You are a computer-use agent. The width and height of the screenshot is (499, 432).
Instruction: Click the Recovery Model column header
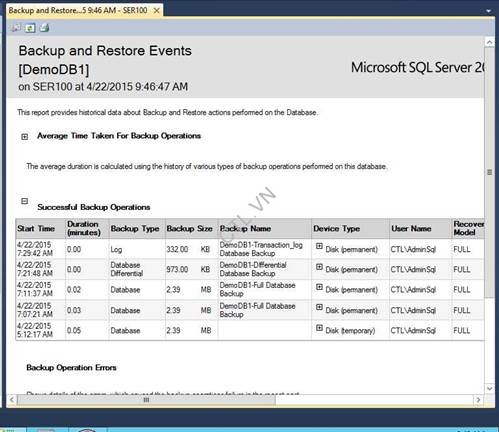[x=468, y=229]
